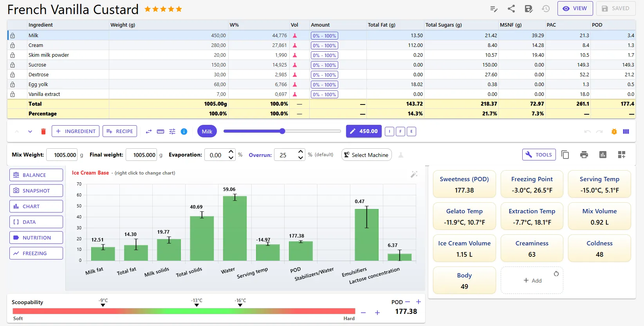Increase the Evaporation value with up arrow
The height and width of the screenshot is (326, 644).
pyautogui.click(x=231, y=152)
